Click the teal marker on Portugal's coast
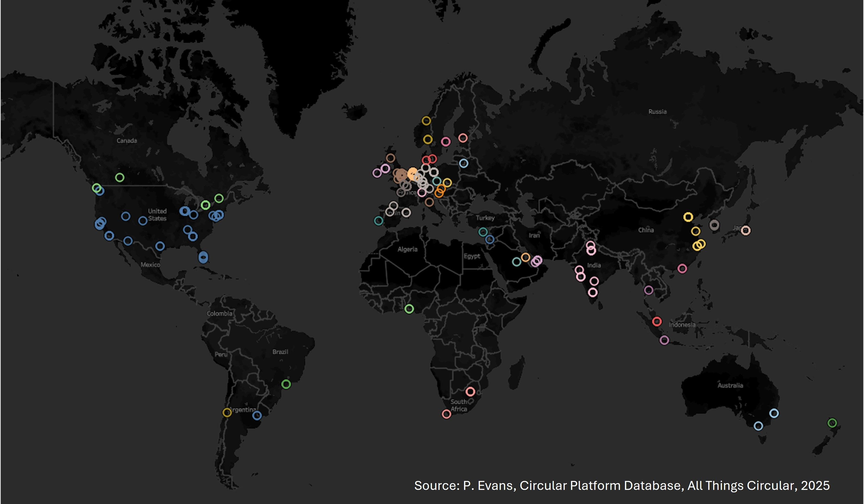This screenshot has width=864, height=504. coord(378,221)
